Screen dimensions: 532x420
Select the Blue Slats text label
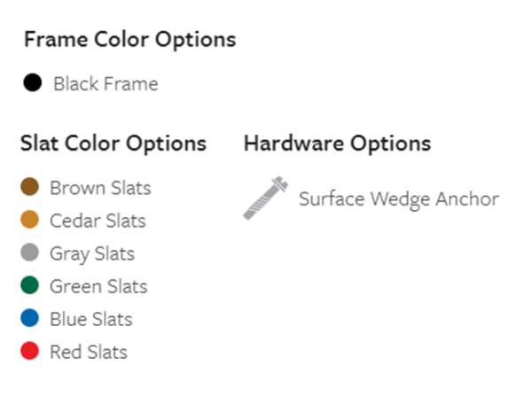(x=91, y=319)
